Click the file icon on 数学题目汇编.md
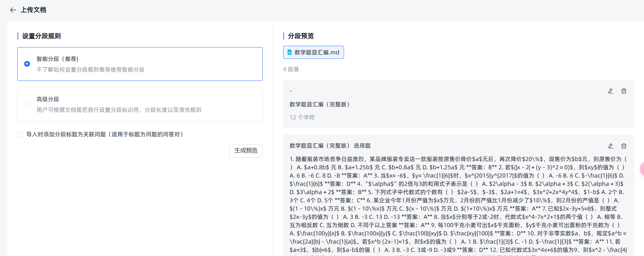The height and width of the screenshot is (256, 644). (290, 52)
